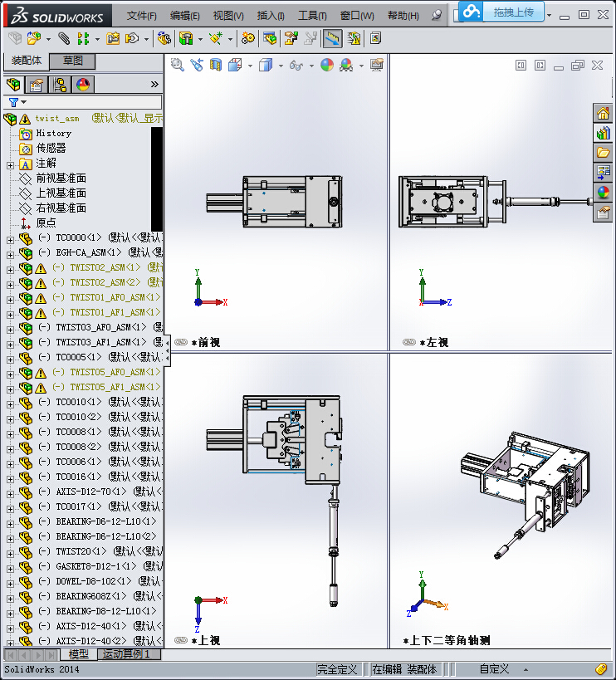The height and width of the screenshot is (680, 616).
Task: Open the View Orientation dropdown arrow
Action: 250,66
